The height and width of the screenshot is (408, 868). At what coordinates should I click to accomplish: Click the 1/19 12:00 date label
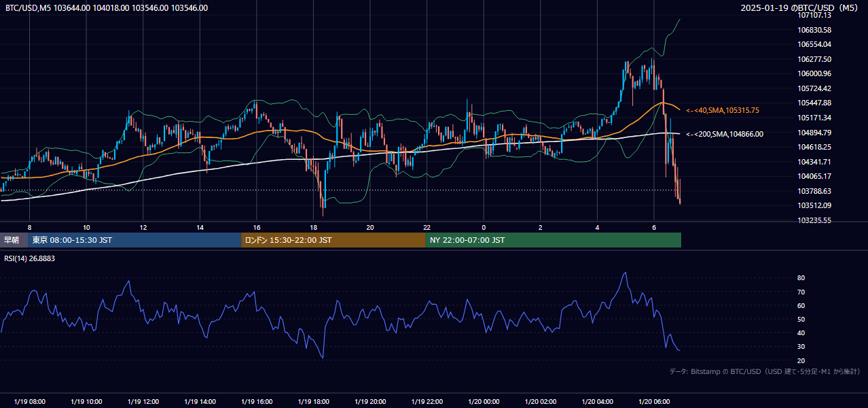(143, 402)
